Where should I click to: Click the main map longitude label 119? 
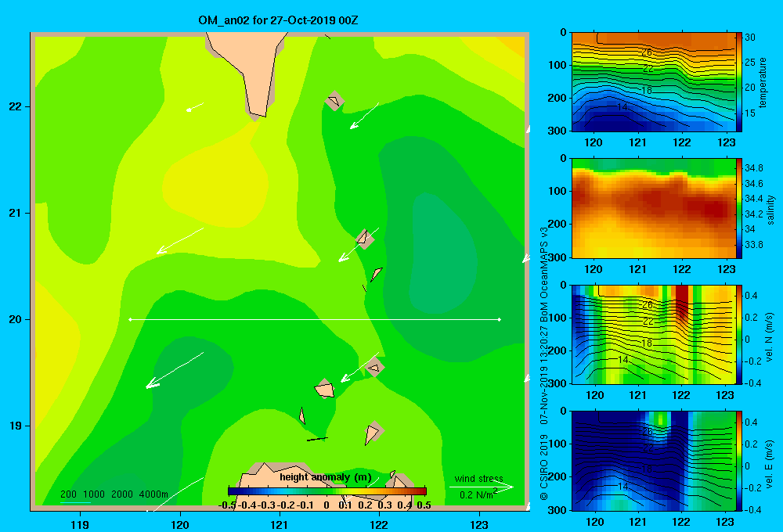click(x=81, y=525)
